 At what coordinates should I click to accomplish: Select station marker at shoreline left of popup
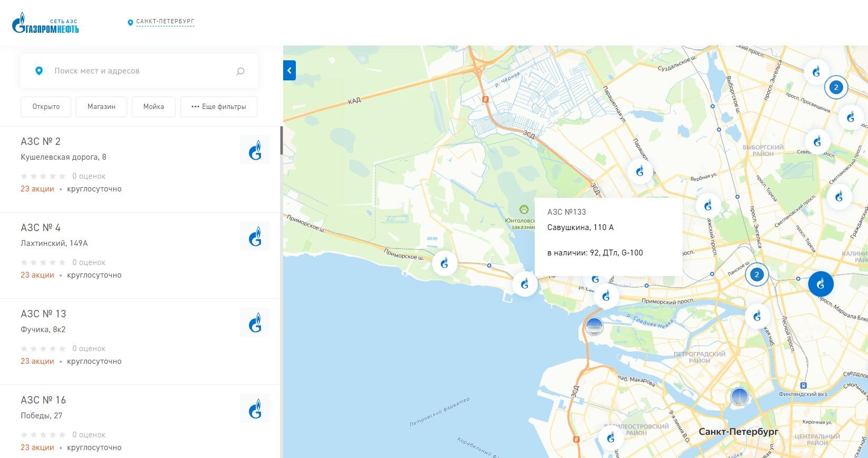point(525,285)
